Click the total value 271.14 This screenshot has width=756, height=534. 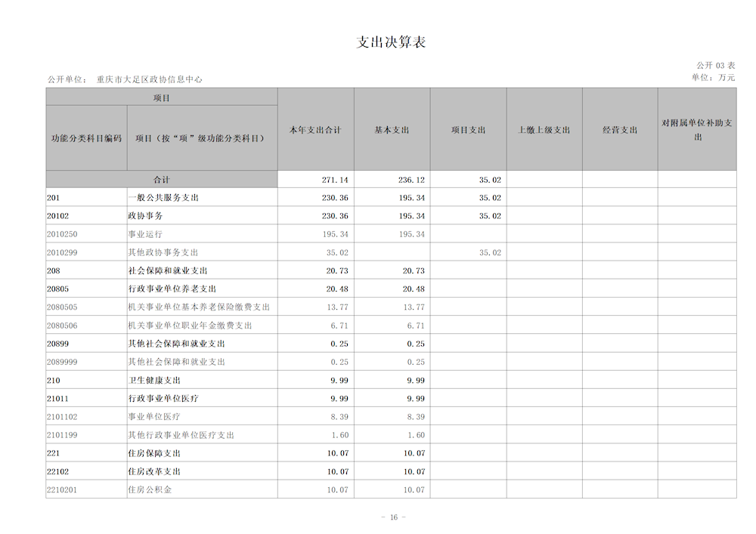click(335, 180)
